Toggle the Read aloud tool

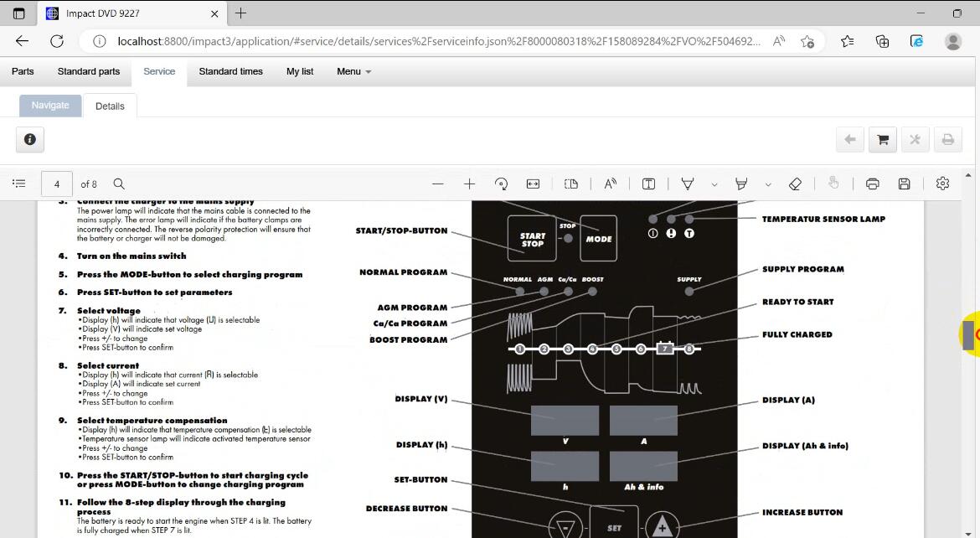click(x=610, y=184)
